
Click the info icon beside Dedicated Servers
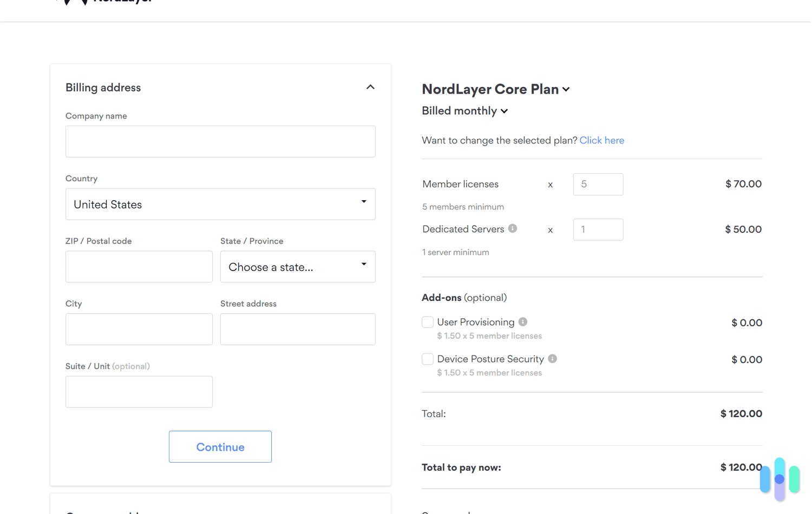513,228
